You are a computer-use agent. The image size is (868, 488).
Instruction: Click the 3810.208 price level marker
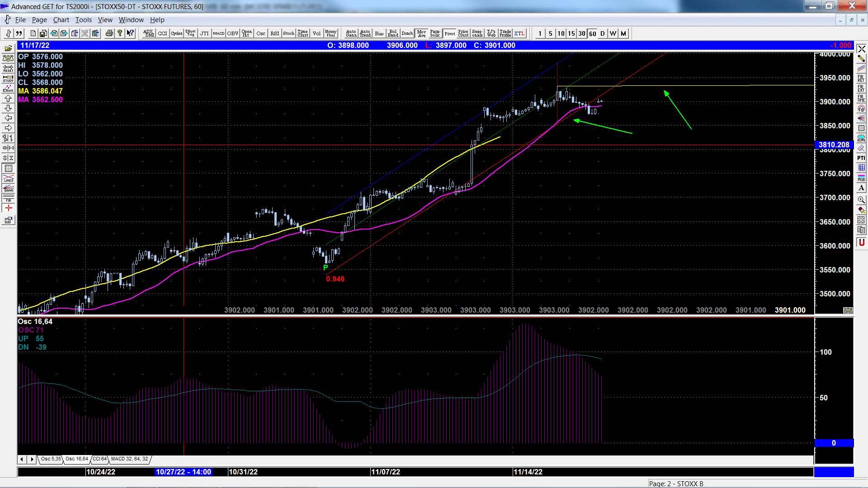(x=834, y=145)
